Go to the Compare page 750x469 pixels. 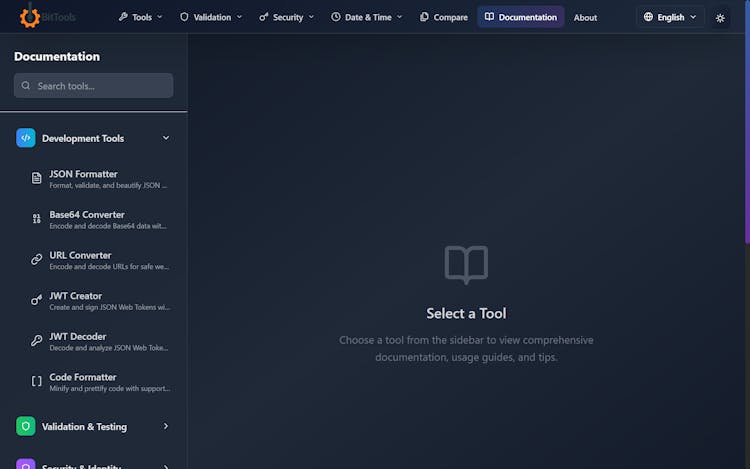(x=444, y=17)
